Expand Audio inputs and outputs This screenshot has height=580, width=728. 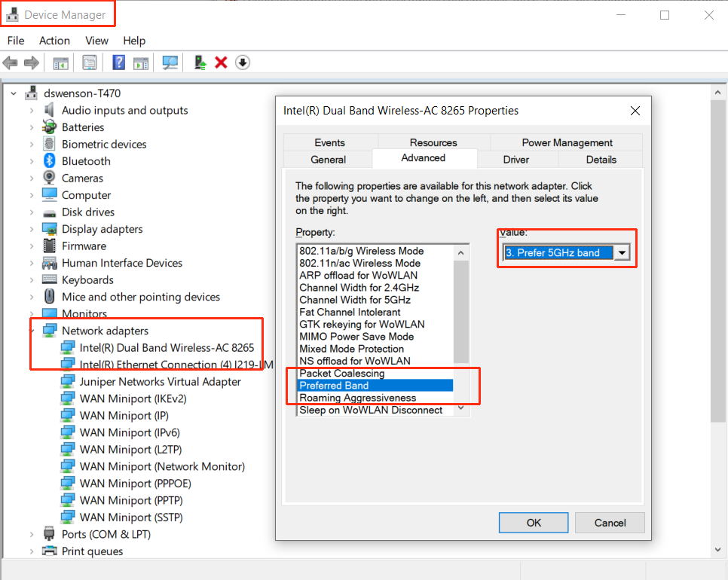pyautogui.click(x=32, y=111)
